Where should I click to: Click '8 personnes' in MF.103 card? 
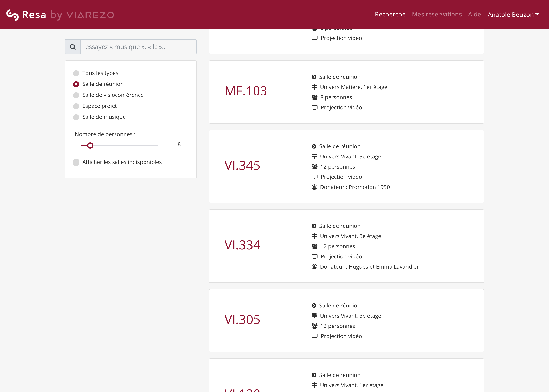[336, 97]
